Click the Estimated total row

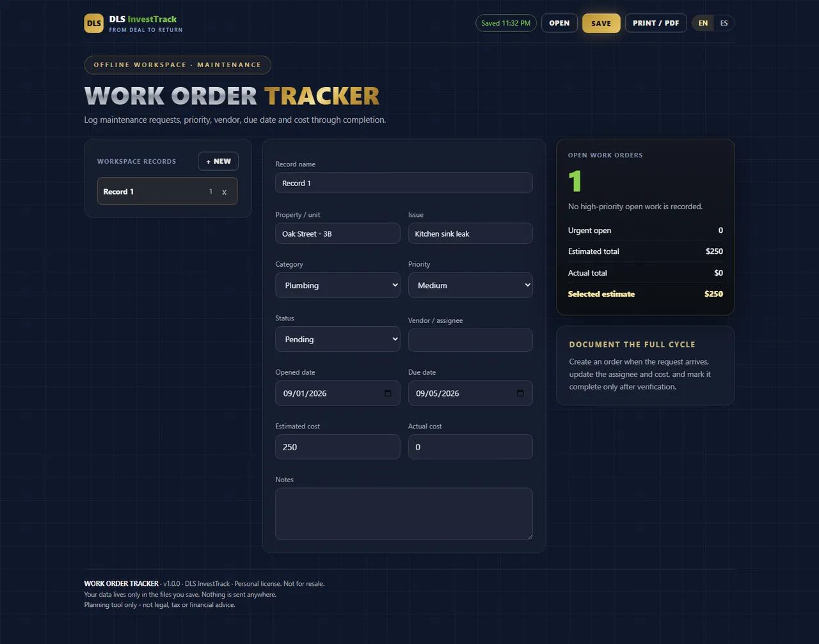point(646,251)
